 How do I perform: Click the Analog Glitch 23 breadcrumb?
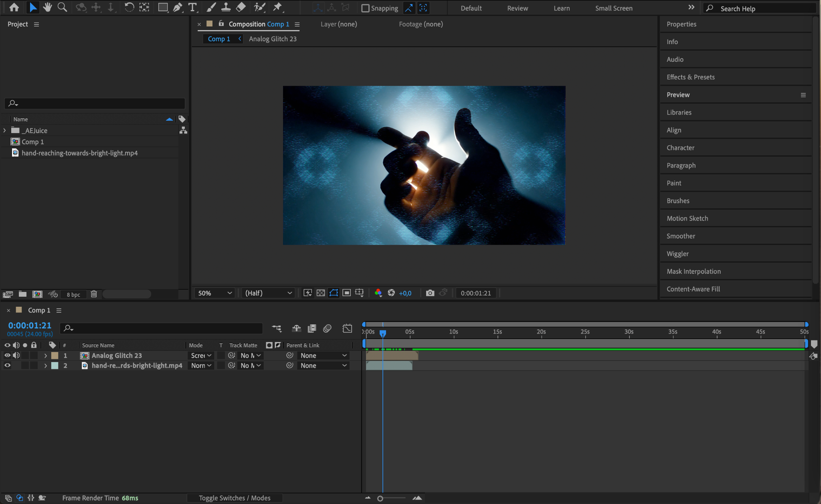point(273,39)
